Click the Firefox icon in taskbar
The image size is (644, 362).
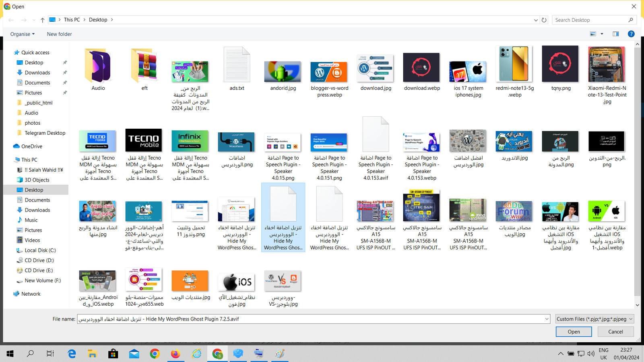click(175, 354)
